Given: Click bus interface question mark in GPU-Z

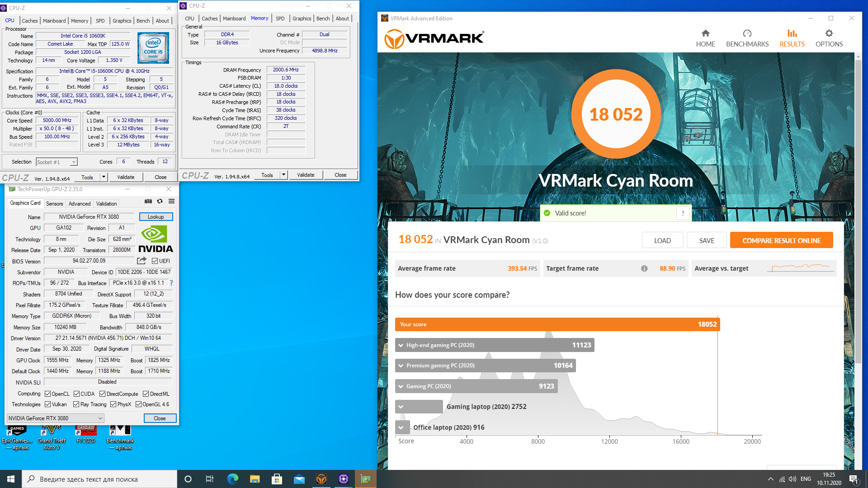Looking at the screenshot, I should [171, 283].
